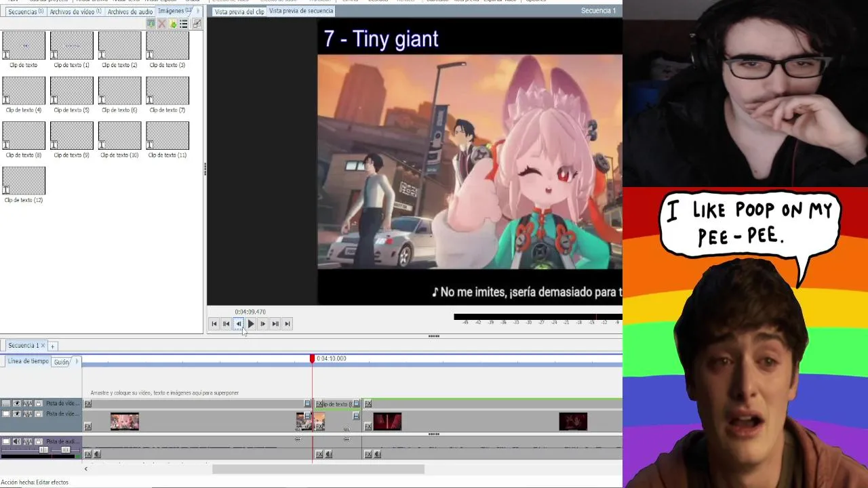Mute the audio track
Screen dimensions: 868x488
click(x=17, y=442)
